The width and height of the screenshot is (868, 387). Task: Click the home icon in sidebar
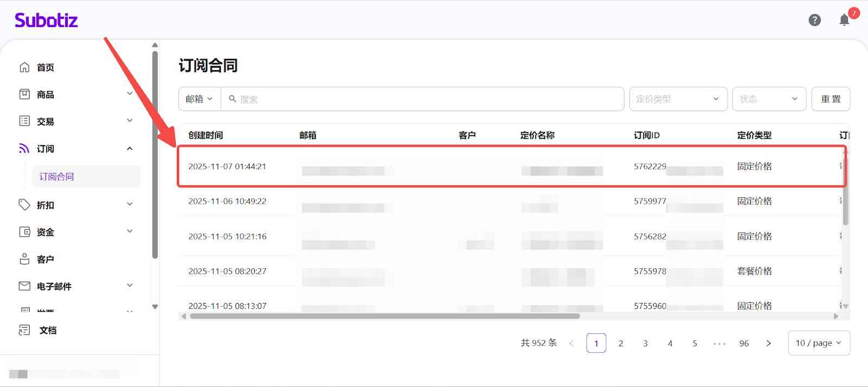[24, 67]
